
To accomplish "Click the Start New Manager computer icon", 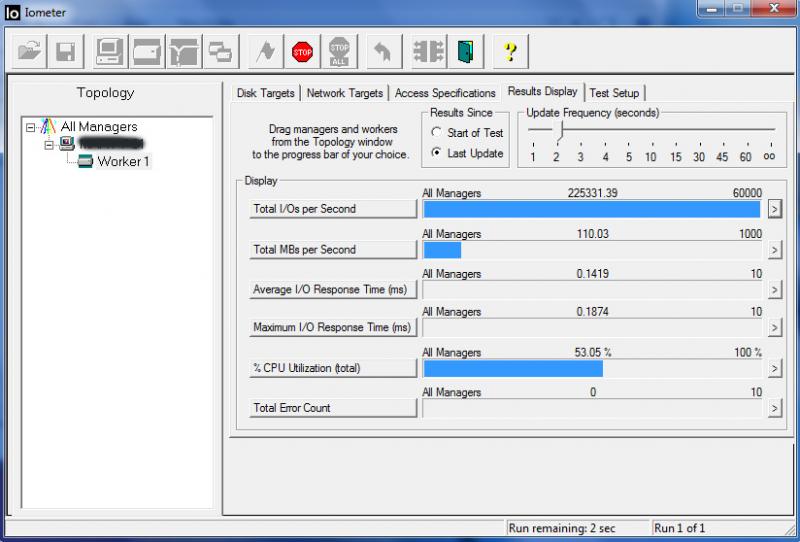I will point(110,52).
